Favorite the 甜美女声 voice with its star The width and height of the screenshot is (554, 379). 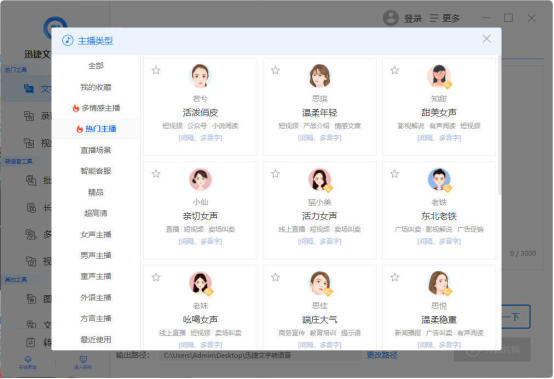click(x=395, y=70)
